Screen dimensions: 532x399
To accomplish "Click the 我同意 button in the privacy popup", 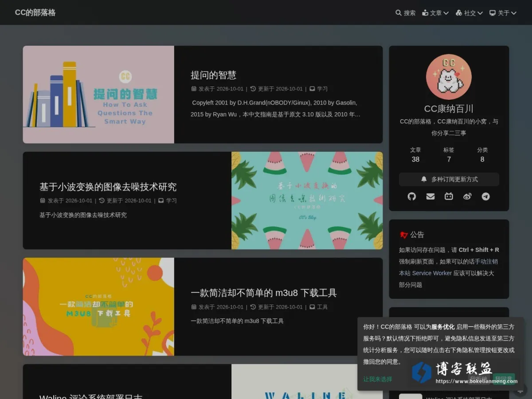I will 504,379.
